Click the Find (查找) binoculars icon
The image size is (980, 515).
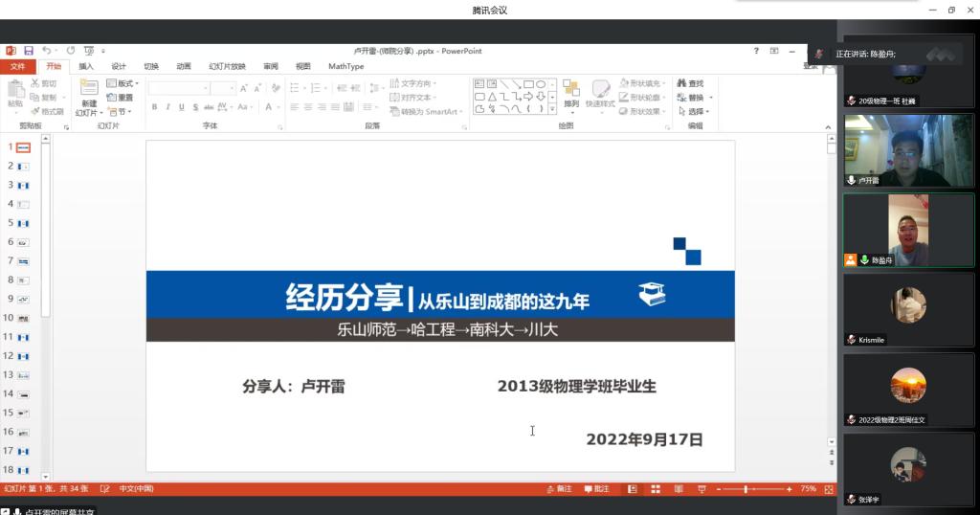tap(682, 83)
